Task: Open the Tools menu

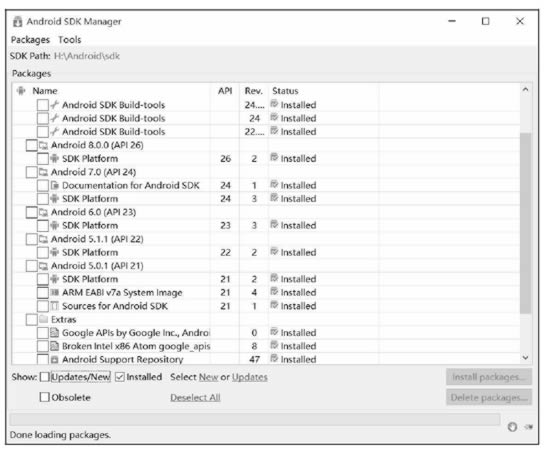Action: [69, 40]
